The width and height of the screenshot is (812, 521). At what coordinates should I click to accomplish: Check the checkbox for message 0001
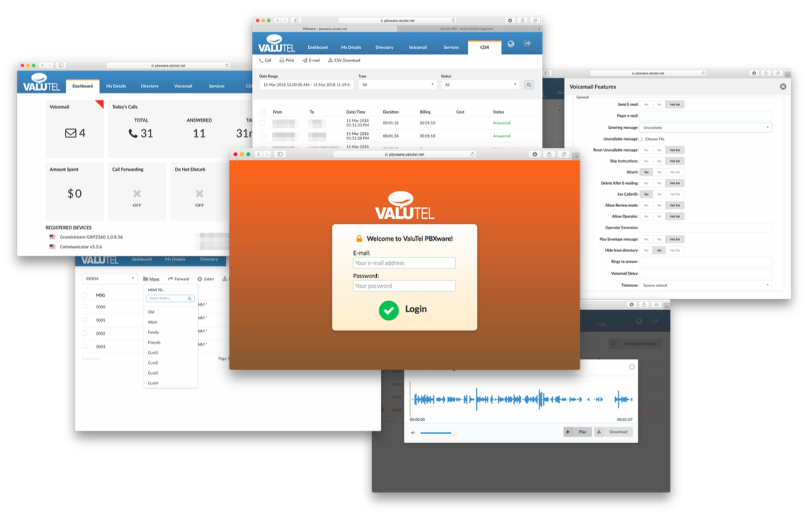tap(85, 320)
